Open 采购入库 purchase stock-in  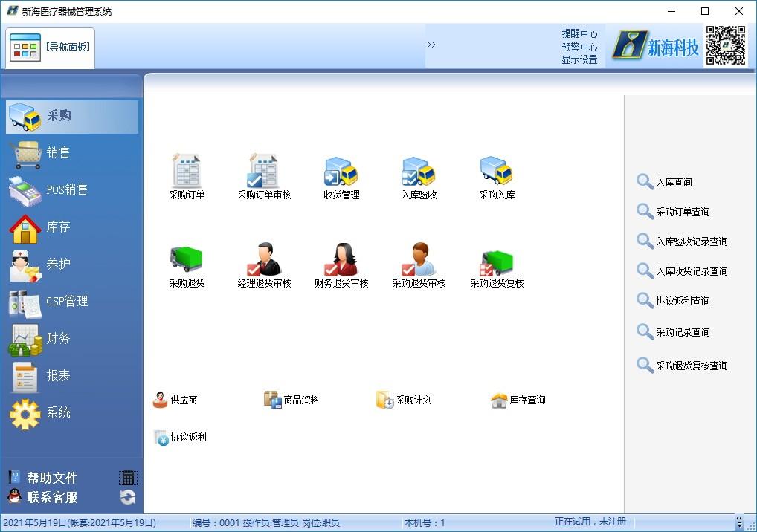pos(497,178)
